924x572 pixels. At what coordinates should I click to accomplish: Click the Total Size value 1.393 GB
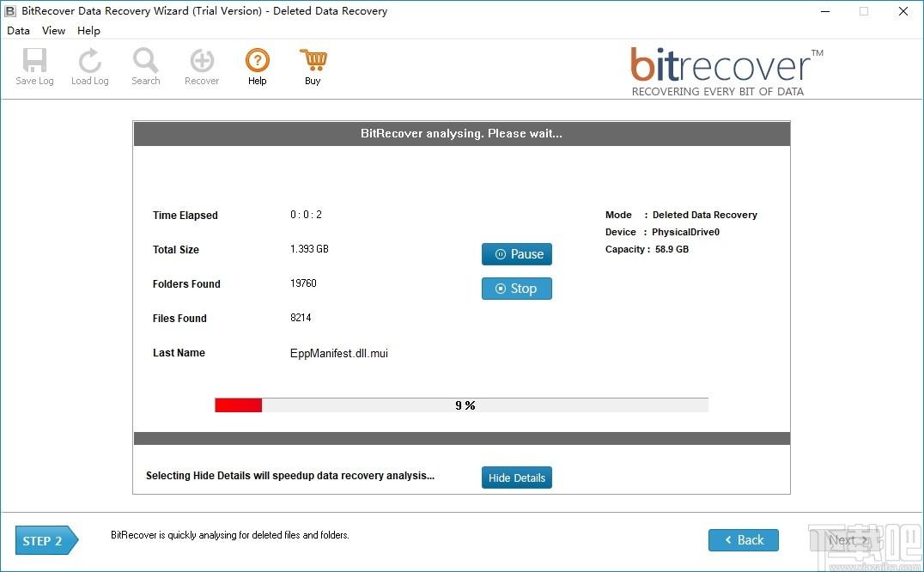(309, 248)
